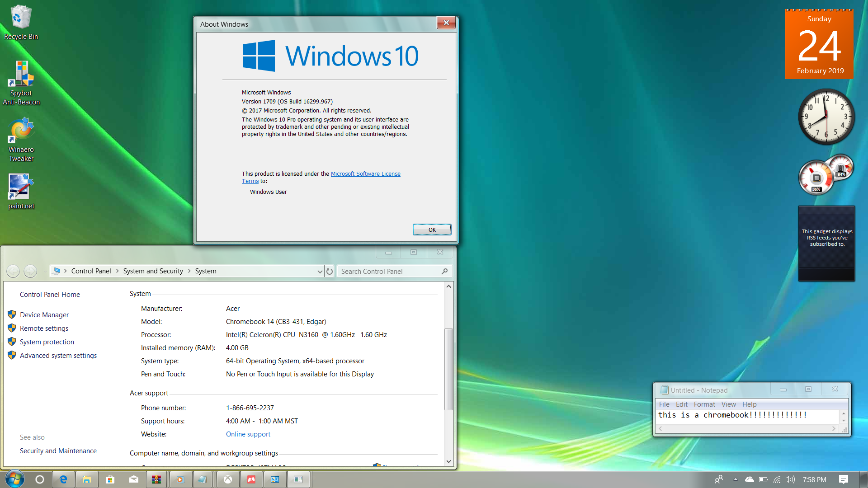Open WinRAR from the taskbar
The width and height of the screenshot is (868, 488).
(156, 479)
